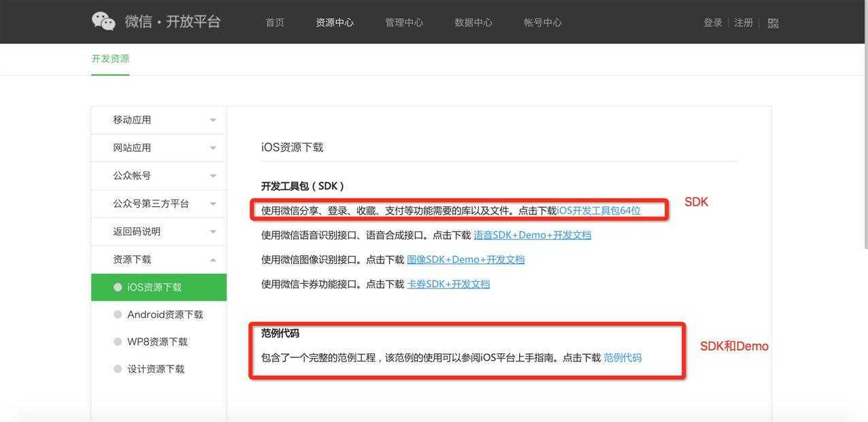Viewport: 868px width, 422px height.
Task: Go to 管理中心 navigation item
Action: (404, 22)
